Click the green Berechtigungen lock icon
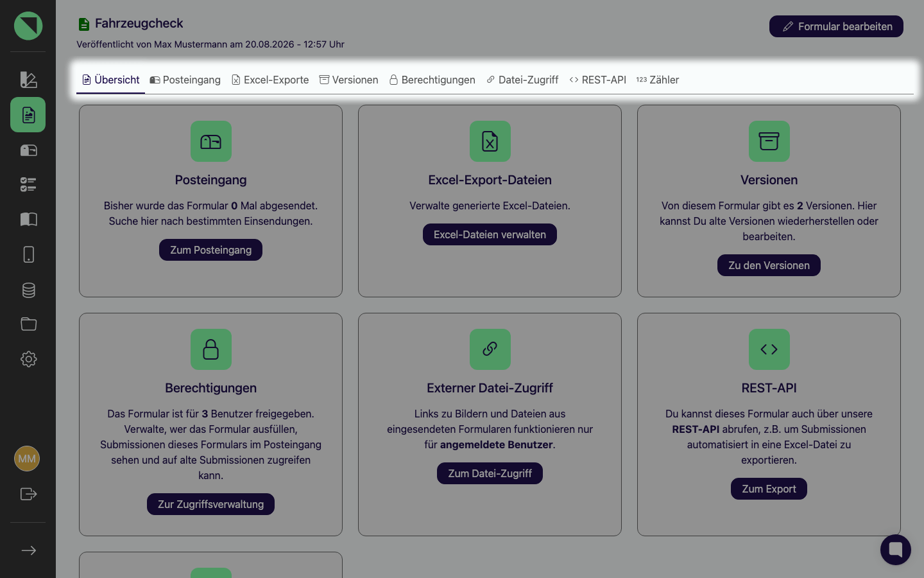This screenshot has height=578, width=924. [x=211, y=349]
